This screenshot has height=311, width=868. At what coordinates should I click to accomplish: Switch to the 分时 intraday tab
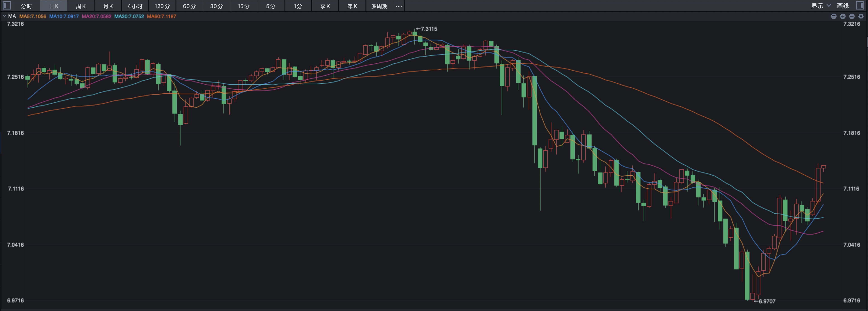click(x=26, y=6)
